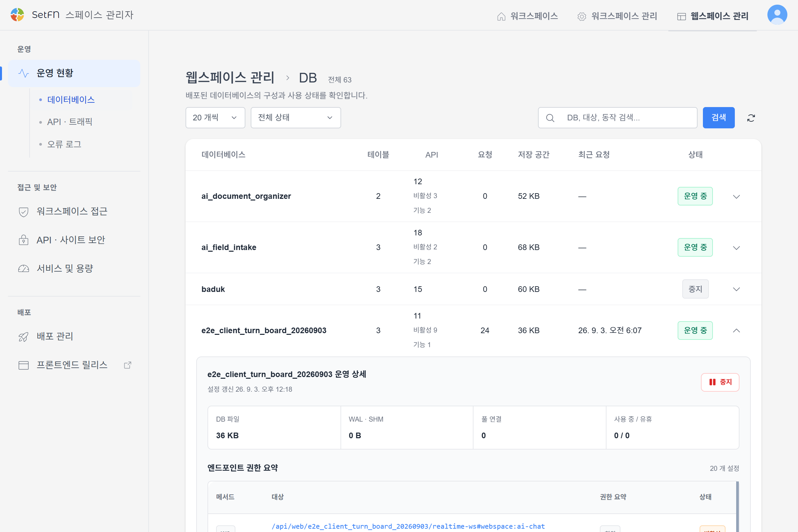Expand the ai_document_organizer row
Screen dimensions: 798x532
pos(736,197)
